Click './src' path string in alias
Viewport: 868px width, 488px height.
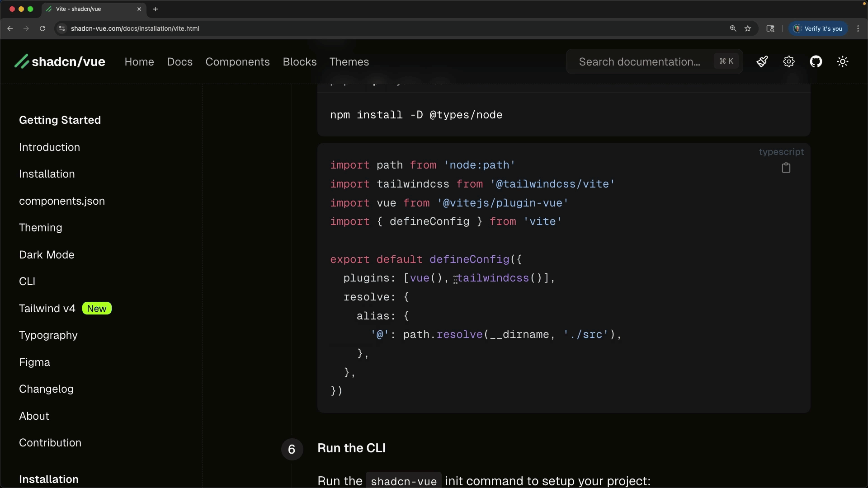coord(586,335)
